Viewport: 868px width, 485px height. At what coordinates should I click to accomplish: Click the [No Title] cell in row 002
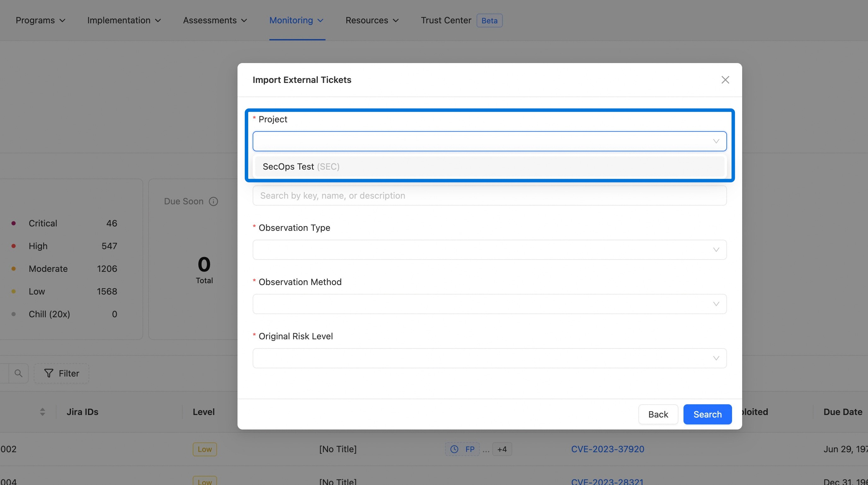(337, 449)
